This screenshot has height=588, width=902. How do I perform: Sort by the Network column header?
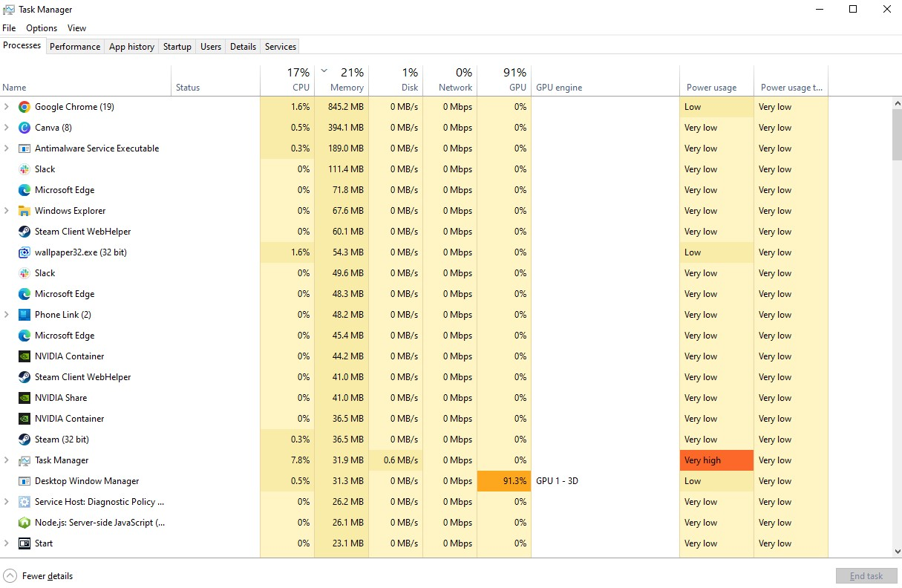click(x=450, y=80)
